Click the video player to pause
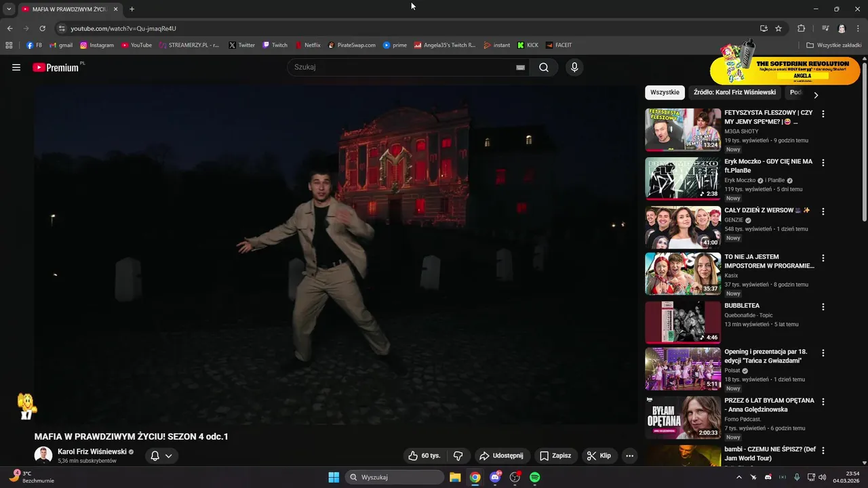This screenshot has width=868, height=488. [336, 254]
